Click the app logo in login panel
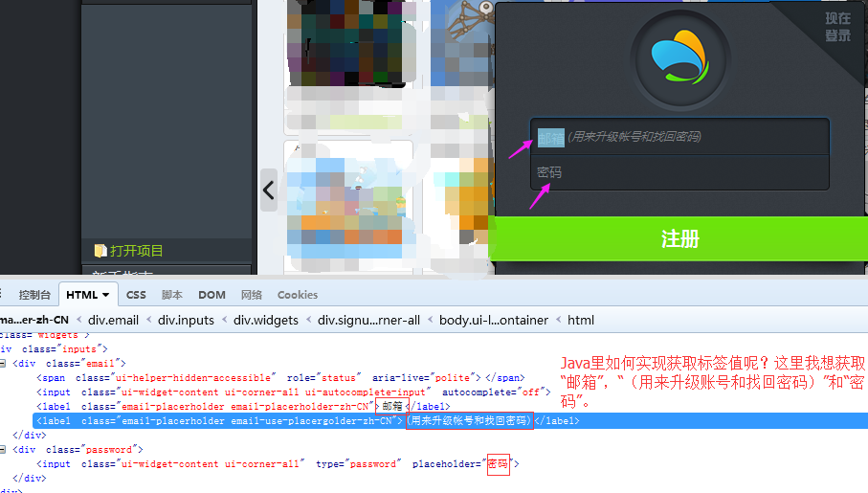Screen dimensions: 868x493 680,57
